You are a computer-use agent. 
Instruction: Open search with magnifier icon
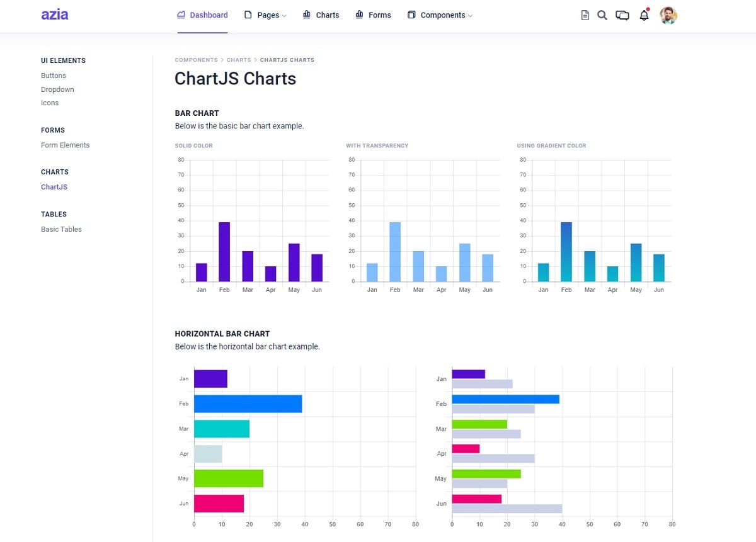(602, 15)
